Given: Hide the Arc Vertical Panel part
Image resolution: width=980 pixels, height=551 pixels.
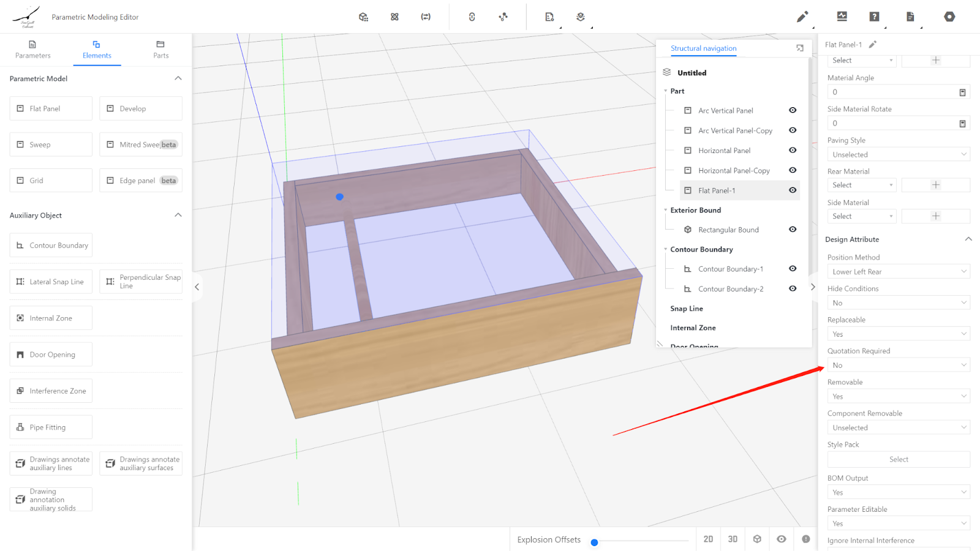Looking at the screenshot, I should point(793,110).
